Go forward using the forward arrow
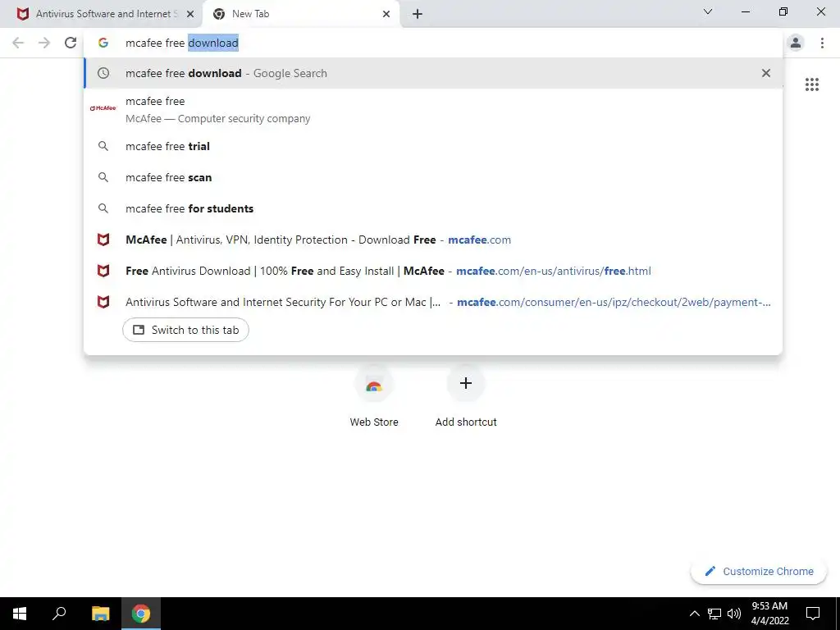This screenshot has width=840, height=630. (x=44, y=43)
